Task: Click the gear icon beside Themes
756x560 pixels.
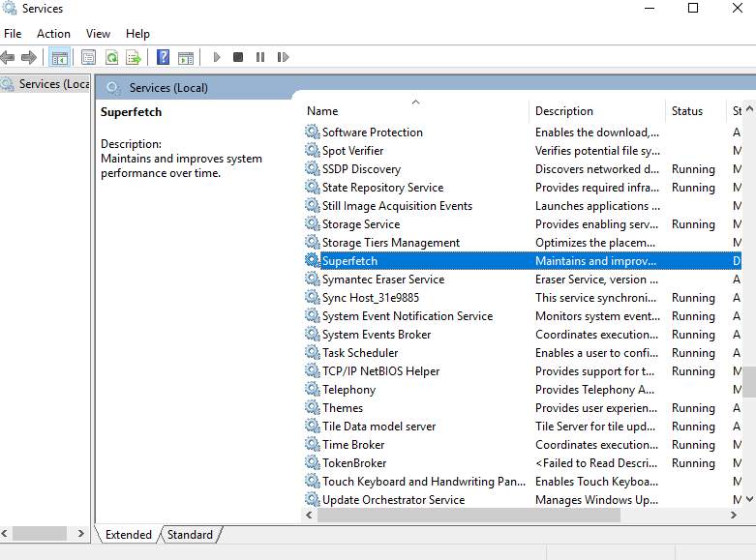Action: [x=313, y=407]
